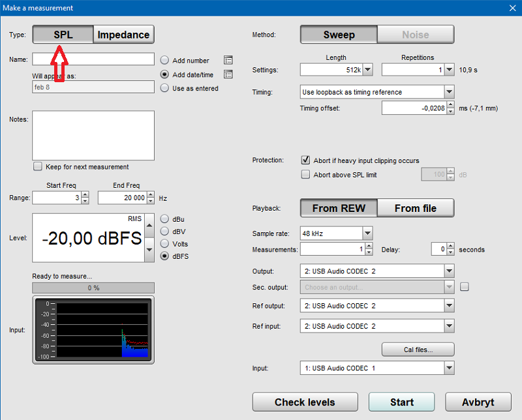Increase Delay seconds
522x420 pixels.
pyautogui.click(x=450, y=246)
